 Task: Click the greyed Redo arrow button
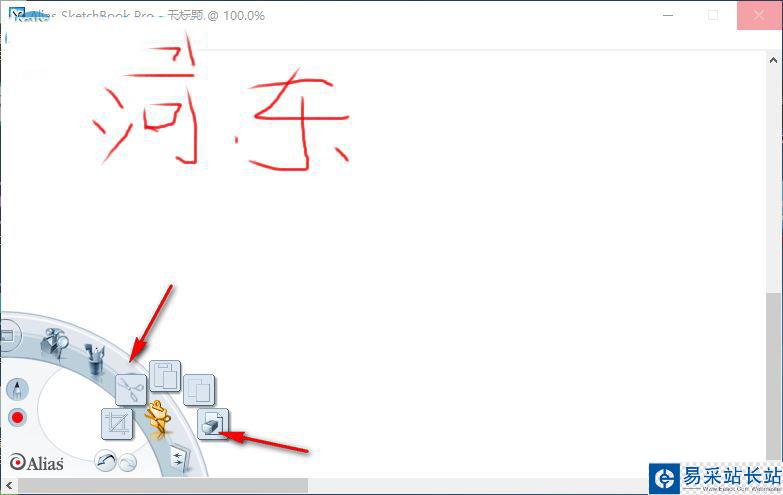click(x=128, y=463)
